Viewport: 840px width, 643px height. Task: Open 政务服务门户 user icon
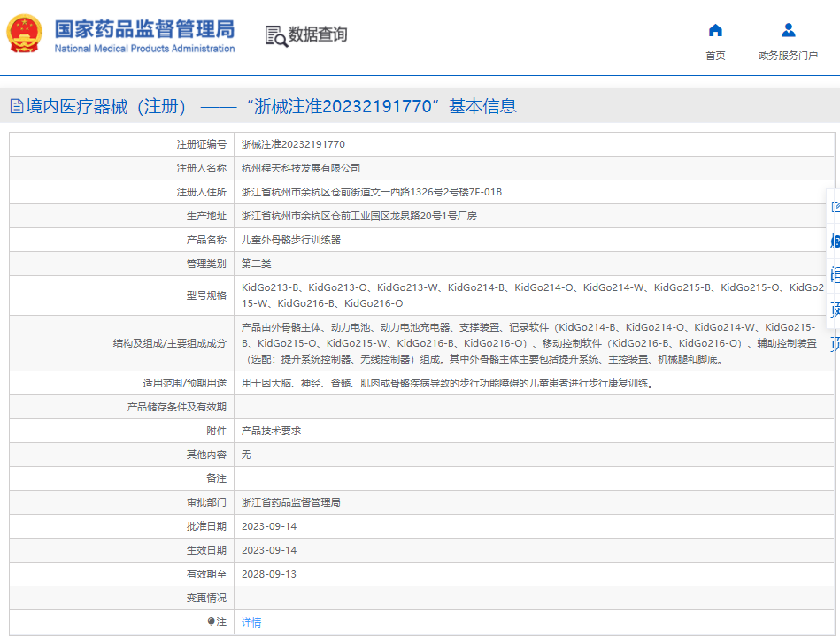(x=788, y=30)
